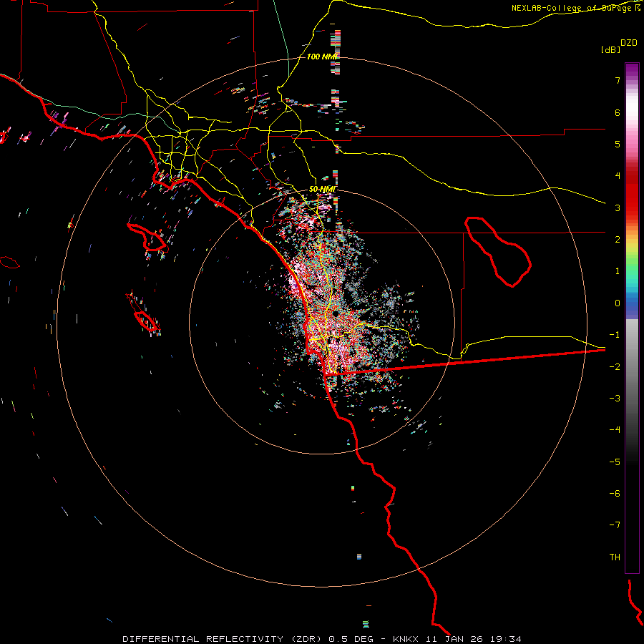Click the scale label -3
Screen dimensions: 644x644
click(615, 399)
